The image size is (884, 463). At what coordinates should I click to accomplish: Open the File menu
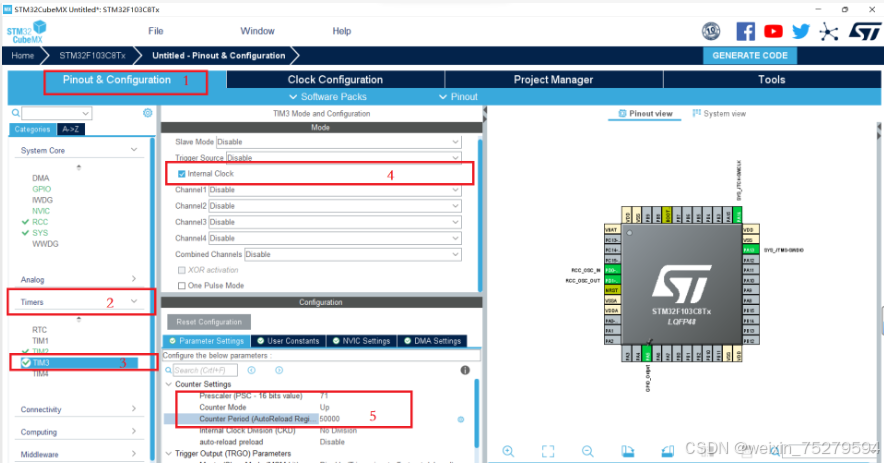point(156,31)
